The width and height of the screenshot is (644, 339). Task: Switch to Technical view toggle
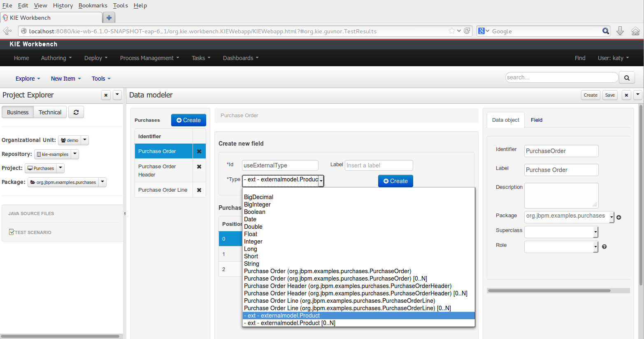pyautogui.click(x=50, y=112)
